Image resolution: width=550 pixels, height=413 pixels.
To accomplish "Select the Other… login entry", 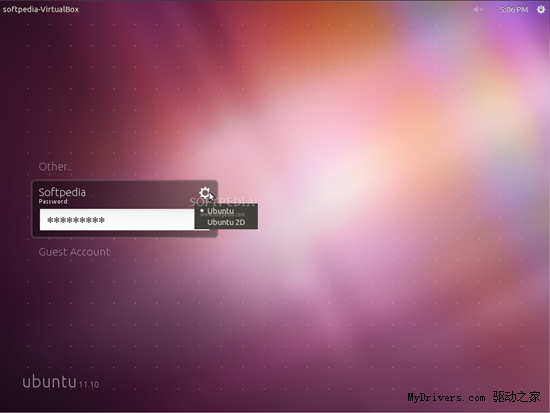I will tap(55, 166).
